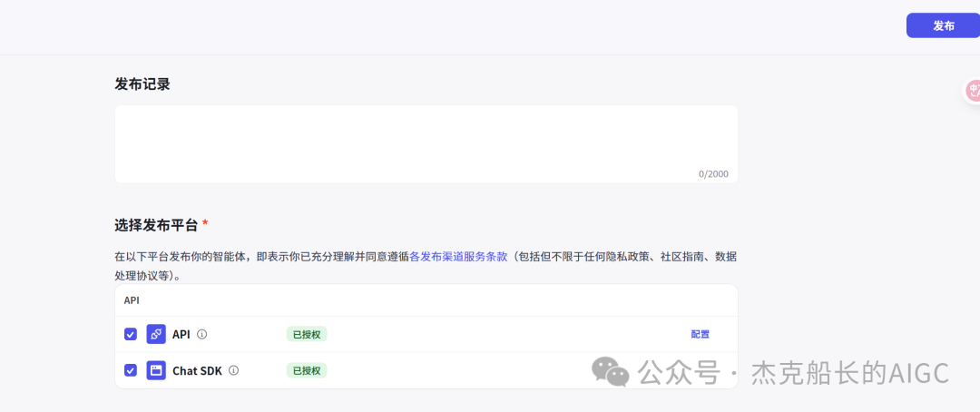Click the API section header label
980x412 pixels.
[132, 300]
